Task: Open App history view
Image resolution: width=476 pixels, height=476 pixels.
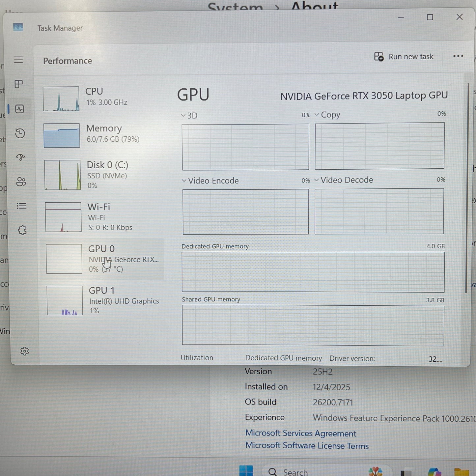Action: pos(20,133)
